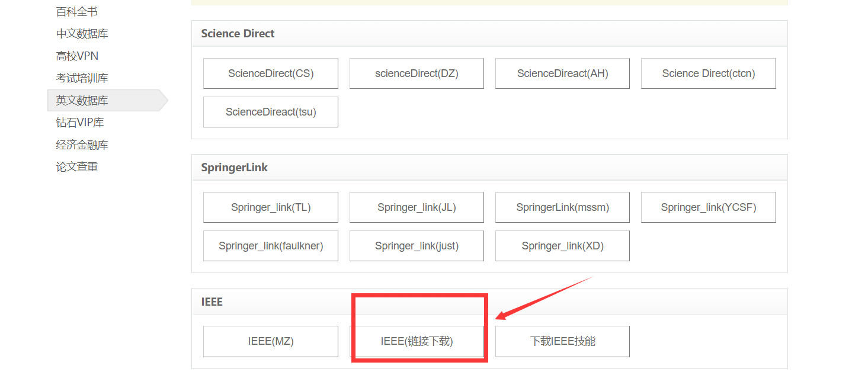Select 英文数据库 sidebar category
868x375 pixels.
pos(82,101)
